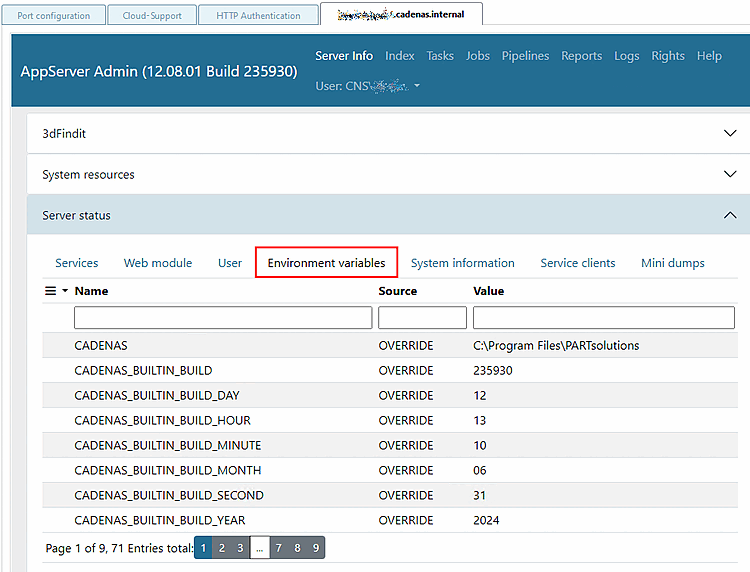750x572 pixels.
Task: Go to page 9 in pagination
Action: point(316,548)
